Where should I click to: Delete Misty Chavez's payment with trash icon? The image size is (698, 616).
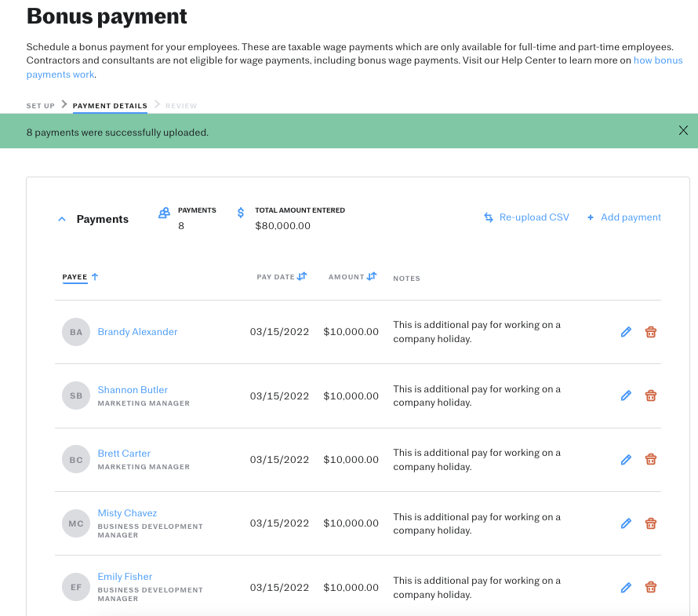(x=650, y=523)
